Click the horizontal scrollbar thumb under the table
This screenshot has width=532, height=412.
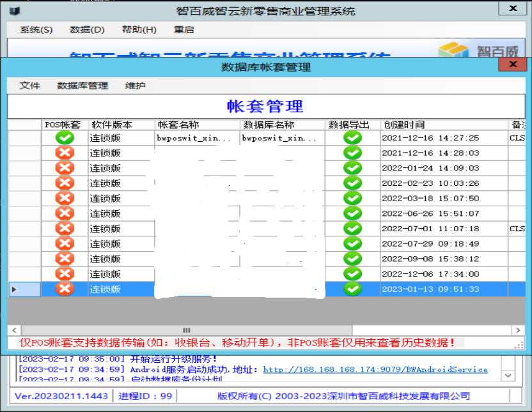click(186, 330)
